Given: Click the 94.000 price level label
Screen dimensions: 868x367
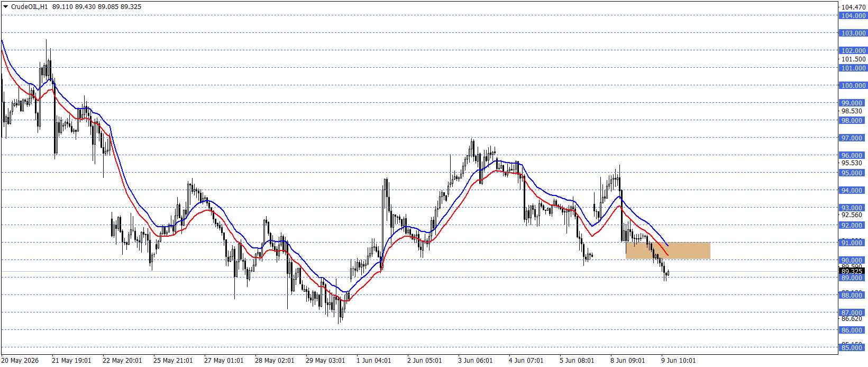Looking at the screenshot, I should (x=853, y=191).
